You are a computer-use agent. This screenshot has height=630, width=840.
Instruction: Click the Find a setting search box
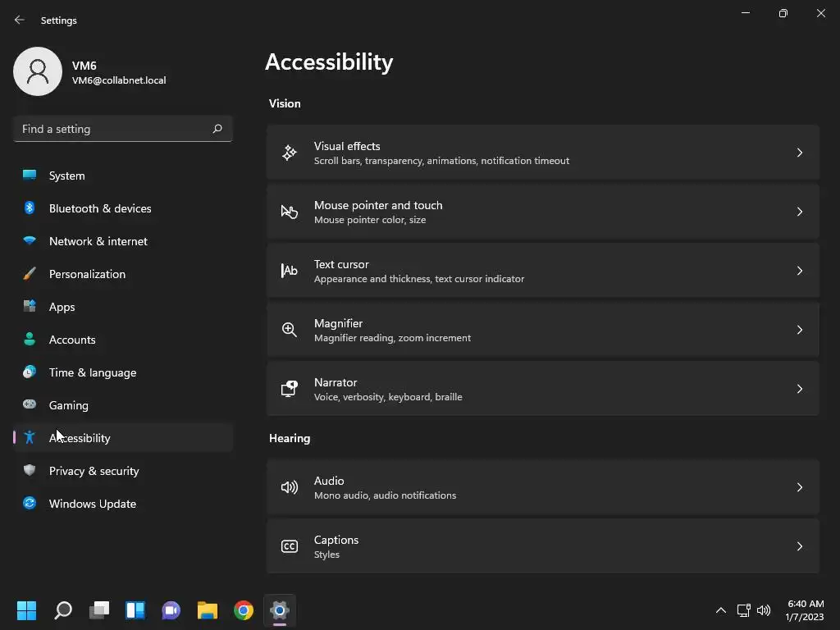point(113,129)
